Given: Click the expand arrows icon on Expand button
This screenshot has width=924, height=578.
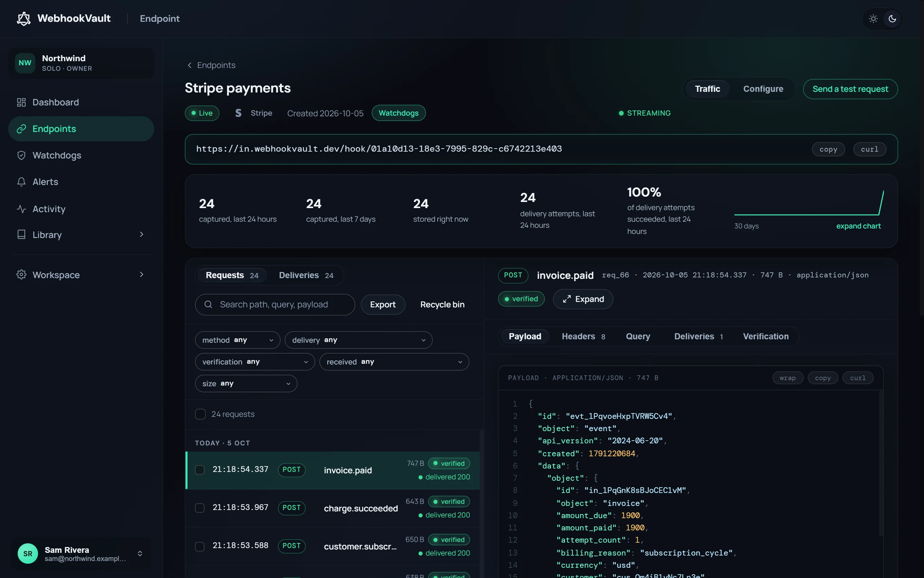Looking at the screenshot, I should click(567, 299).
